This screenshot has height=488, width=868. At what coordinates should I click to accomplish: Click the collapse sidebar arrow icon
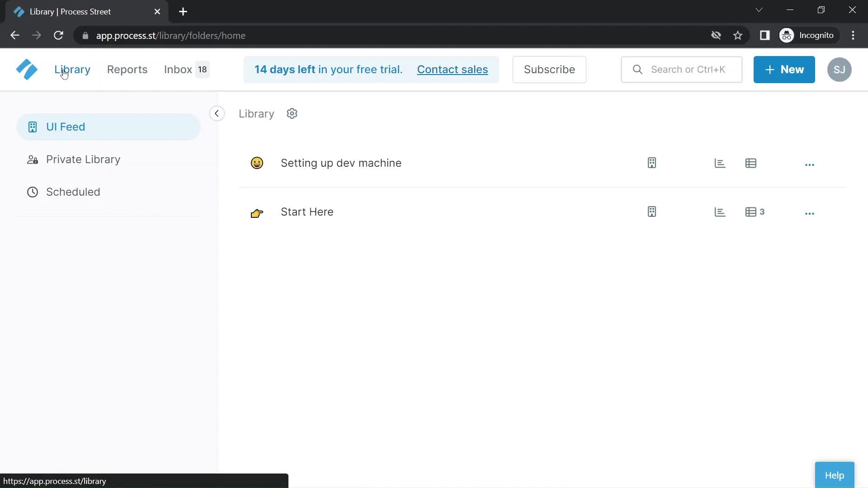217,113
